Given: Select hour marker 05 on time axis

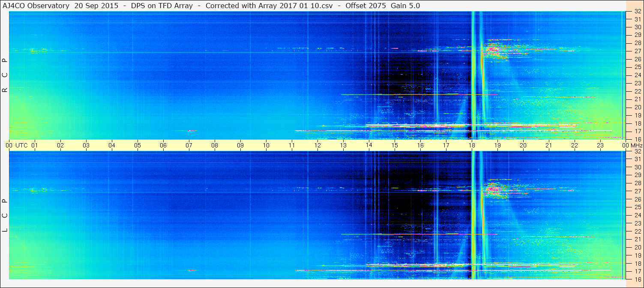Looking at the screenshot, I should coord(138,145).
